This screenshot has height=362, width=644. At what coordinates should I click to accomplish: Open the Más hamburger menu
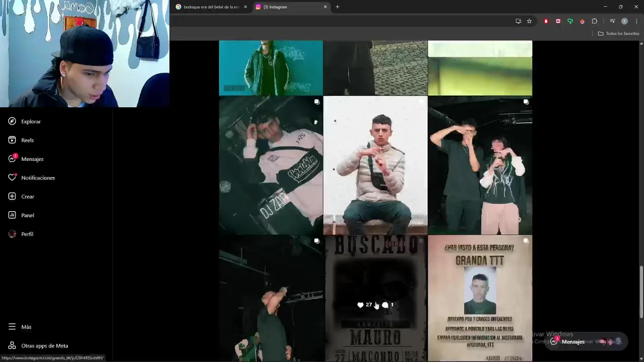coord(12,327)
